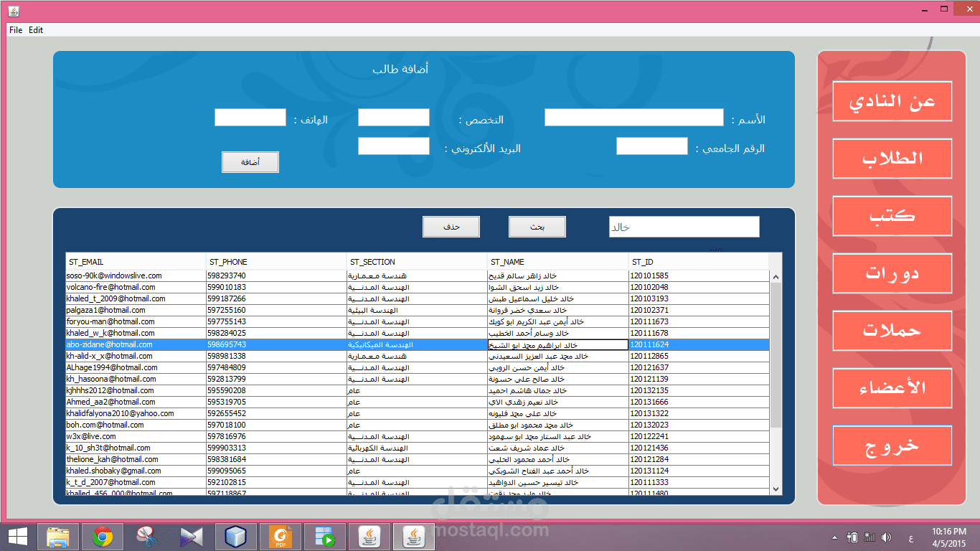Focus the التخصص major input field
The width and height of the screenshot is (980, 551).
pyautogui.click(x=394, y=118)
